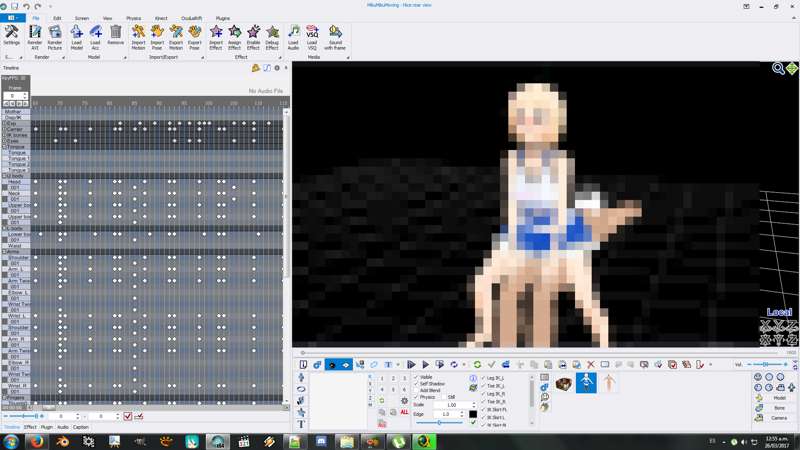This screenshot has height=450, width=800.
Task: Expand the Import/Export group dialog launcher
Action: (x=203, y=58)
